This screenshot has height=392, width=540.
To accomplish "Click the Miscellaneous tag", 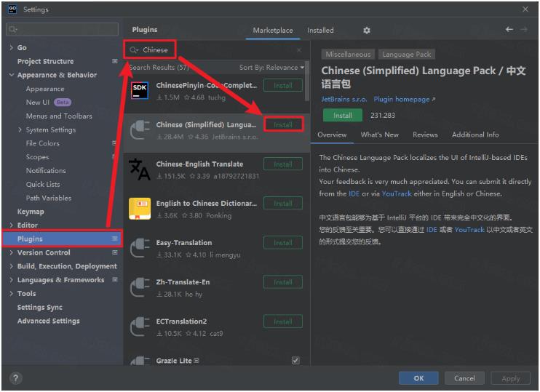I will pyautogui.click(x=348, y=55).
